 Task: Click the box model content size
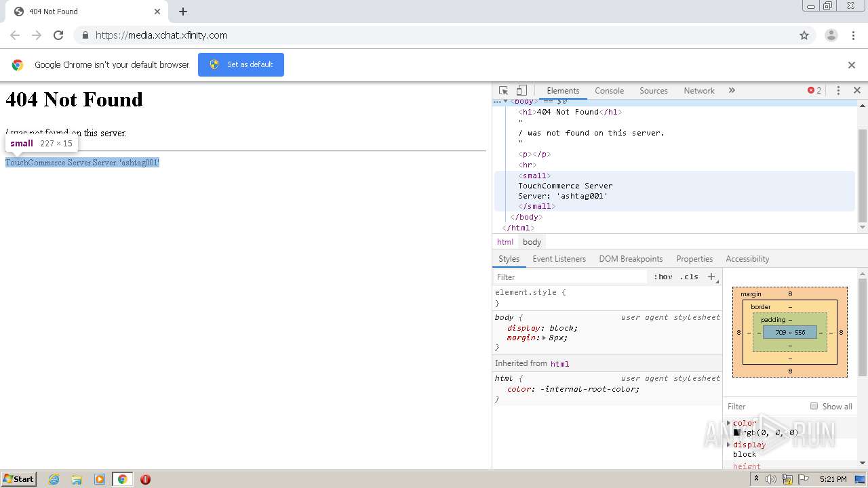790,333
